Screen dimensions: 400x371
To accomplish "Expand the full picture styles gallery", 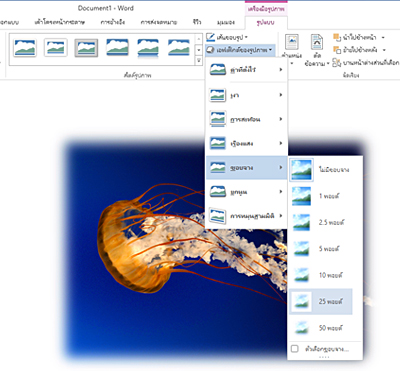I will pyautogui.click(x=199, y=60).
